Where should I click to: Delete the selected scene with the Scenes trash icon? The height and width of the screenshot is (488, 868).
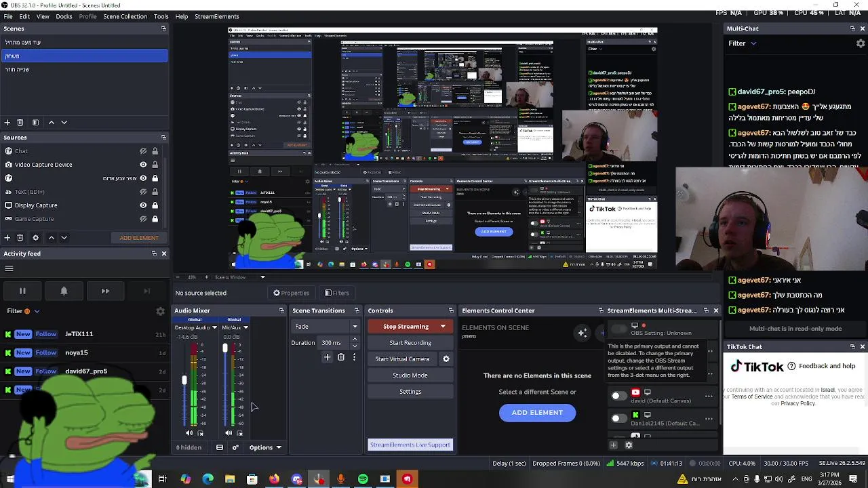(x=20, y=123)
